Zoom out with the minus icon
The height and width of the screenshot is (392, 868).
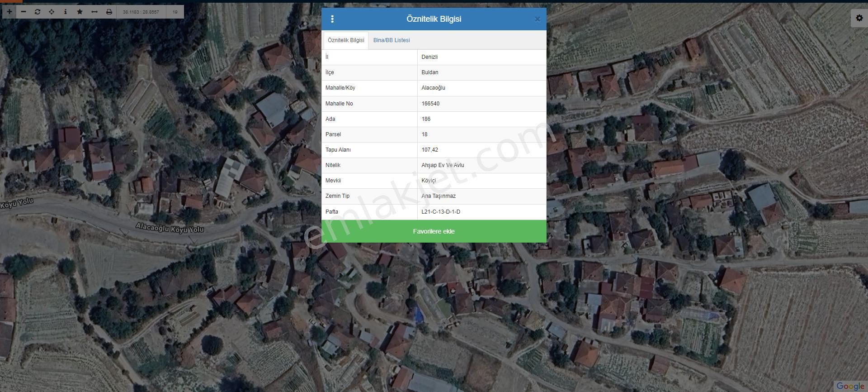click(x=24, y=12)
